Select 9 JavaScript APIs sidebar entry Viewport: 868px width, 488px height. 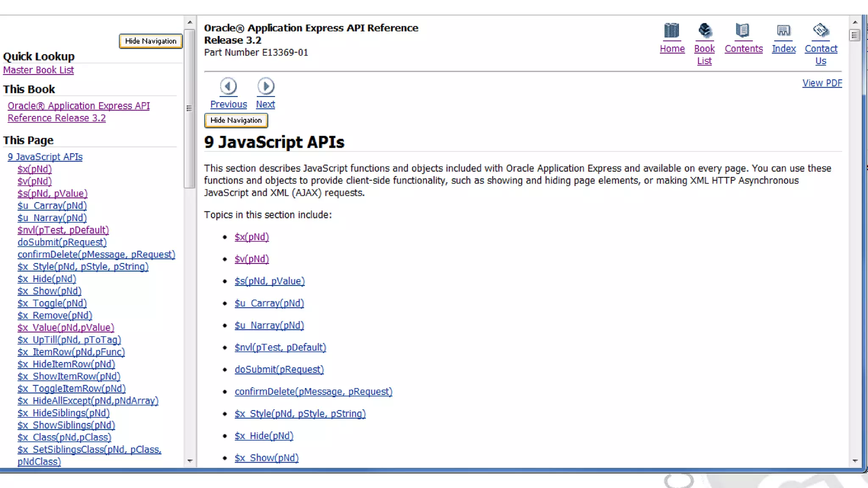[x=45, y=157]
